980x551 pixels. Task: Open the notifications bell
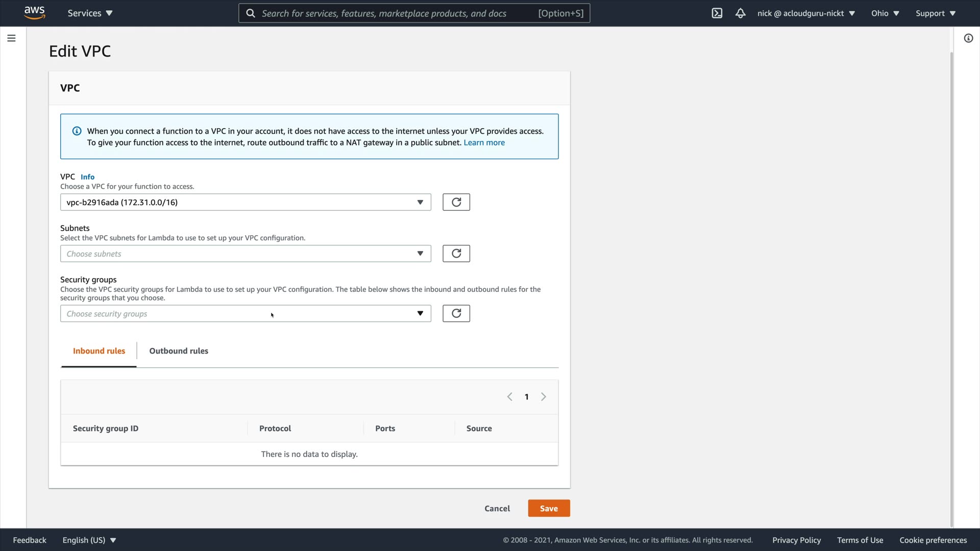[740, 13]
